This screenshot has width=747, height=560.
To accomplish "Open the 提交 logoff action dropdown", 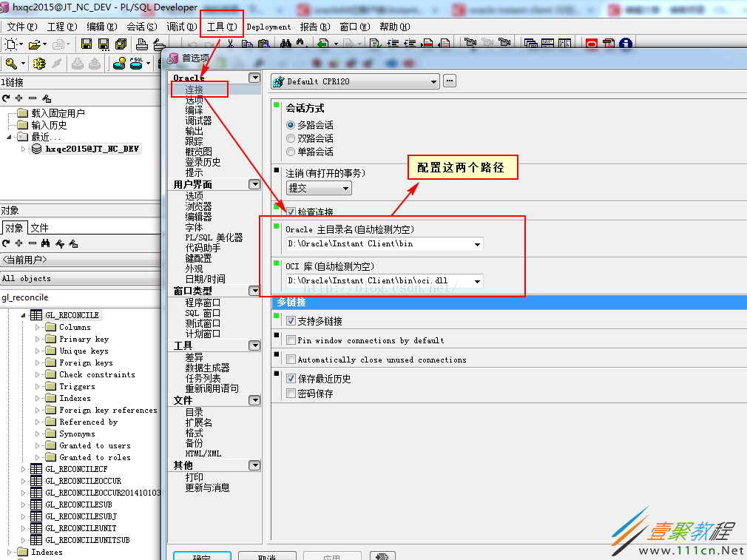I will (345, 188).
